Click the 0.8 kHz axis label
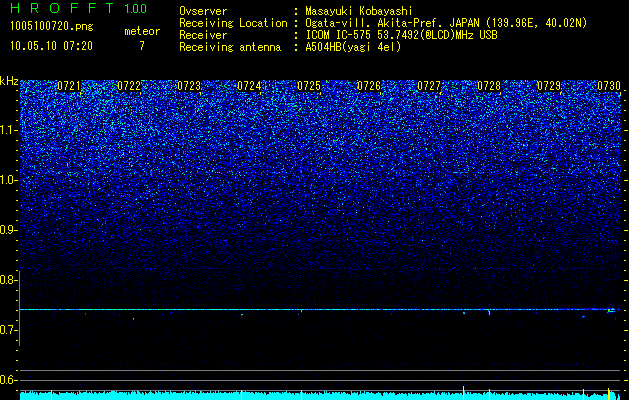This screenshot has height=400, width=629. (9, 280)
